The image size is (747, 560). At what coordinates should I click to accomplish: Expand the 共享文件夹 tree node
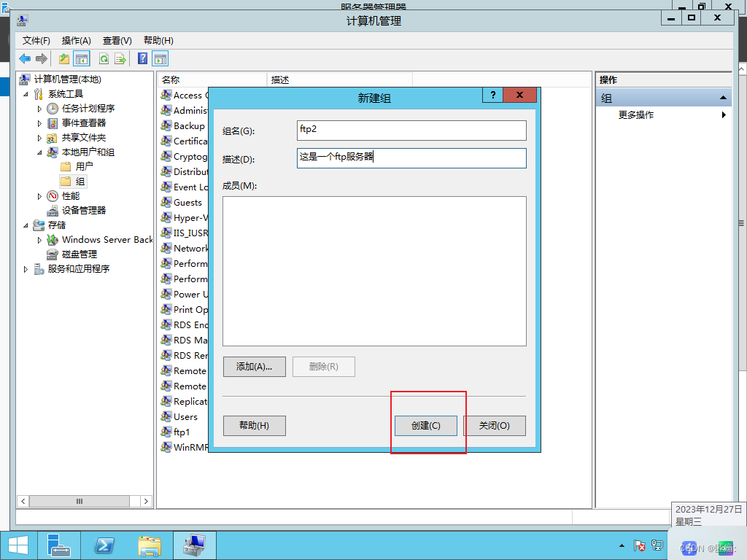tap(39, 138)
